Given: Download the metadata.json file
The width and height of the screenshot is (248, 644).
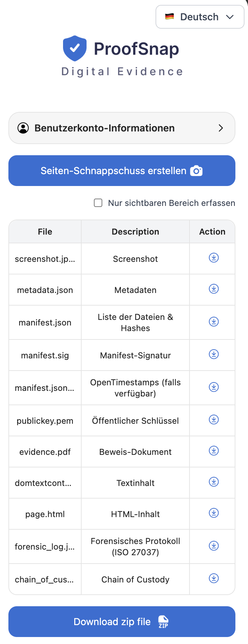Looking at the screenshot, I should (213, 289).
